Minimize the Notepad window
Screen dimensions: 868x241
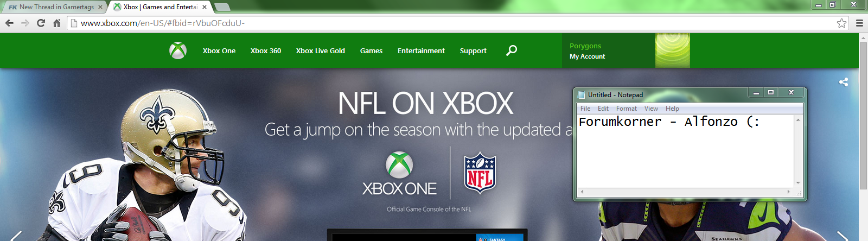click(x=756, y=93)
